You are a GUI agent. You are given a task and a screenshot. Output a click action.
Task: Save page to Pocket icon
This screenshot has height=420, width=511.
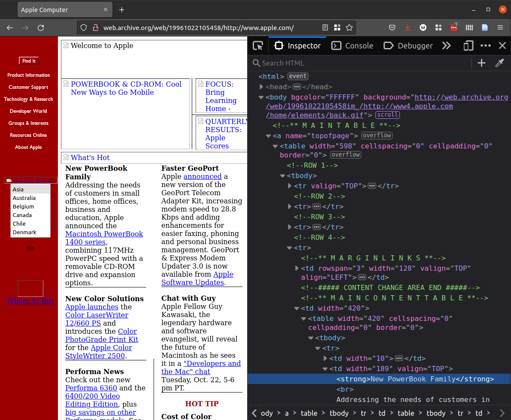392,28
